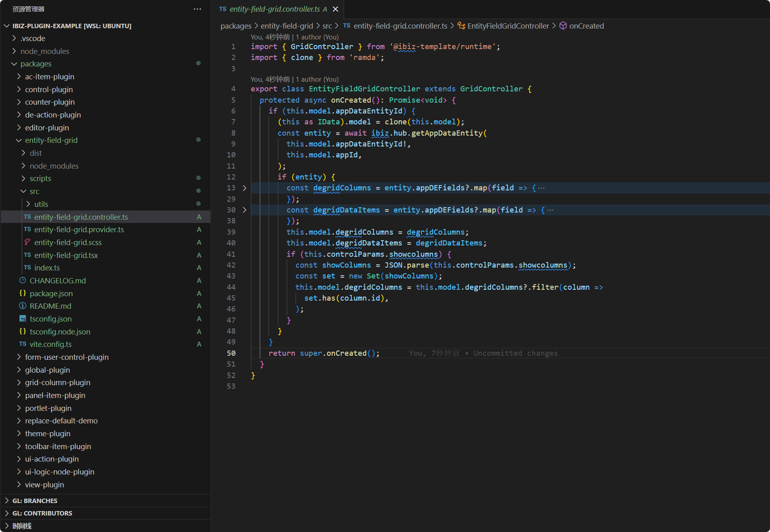
Task: Collapse the entity-field-grid folder
Action: (x=19, y=140)
